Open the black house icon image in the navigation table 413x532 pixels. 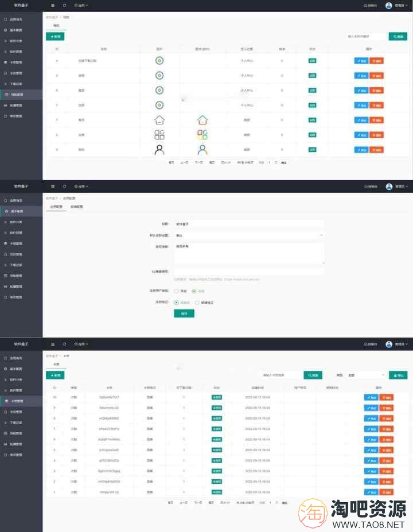159,120
